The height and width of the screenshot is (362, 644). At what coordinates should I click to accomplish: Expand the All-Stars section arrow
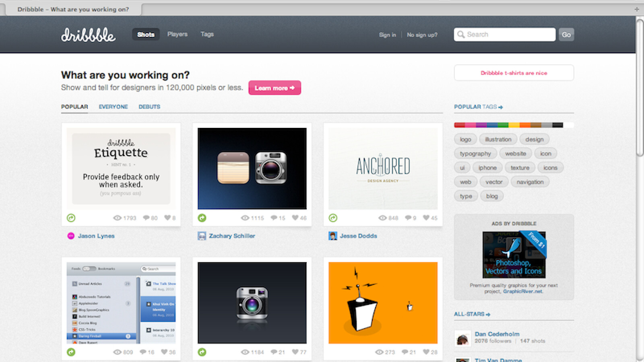488,315
